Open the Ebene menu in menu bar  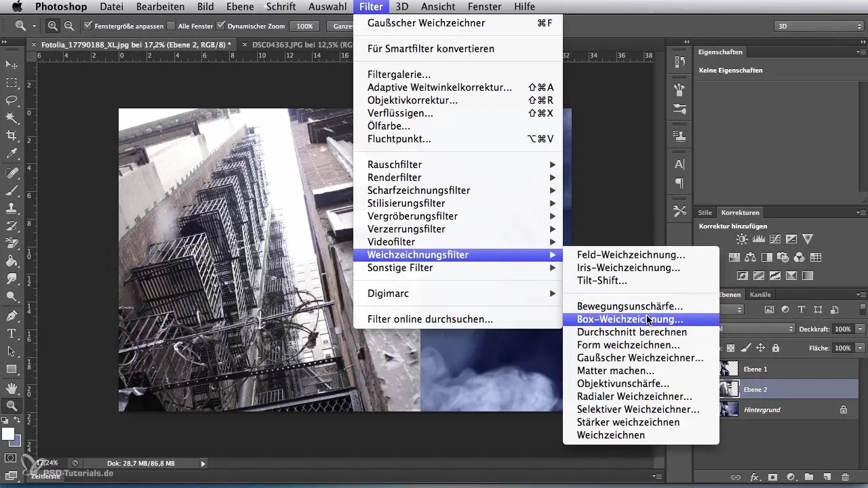point(241,7)
